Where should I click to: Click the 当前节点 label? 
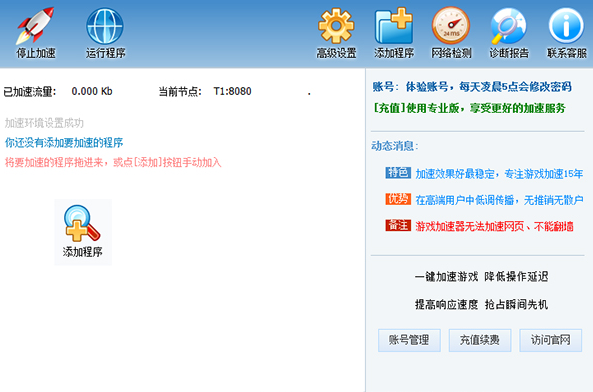click(x=180, y=91)
